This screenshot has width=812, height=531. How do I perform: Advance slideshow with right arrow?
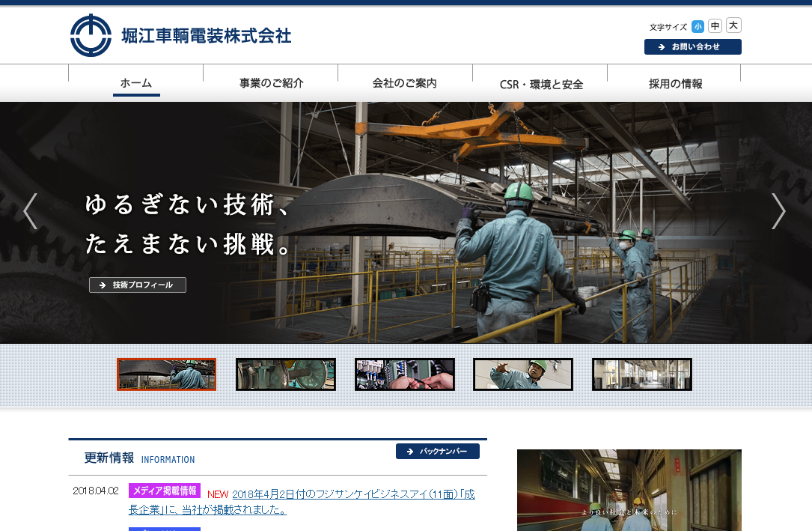tap(778, 211)
